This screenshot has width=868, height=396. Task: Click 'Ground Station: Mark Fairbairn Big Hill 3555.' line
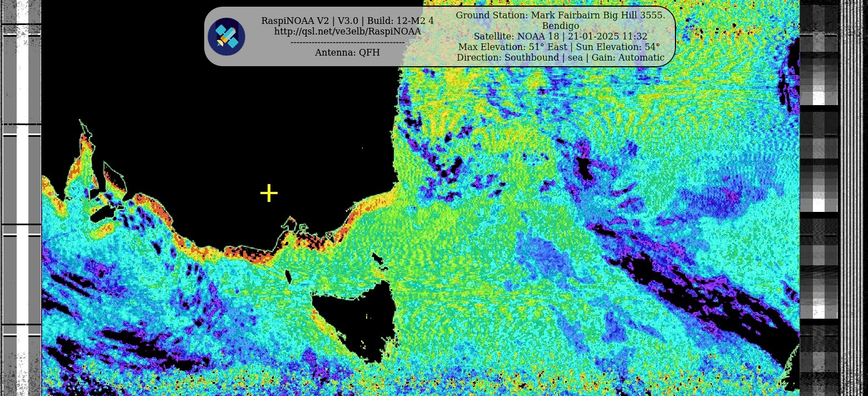click(x=560, y=16)
